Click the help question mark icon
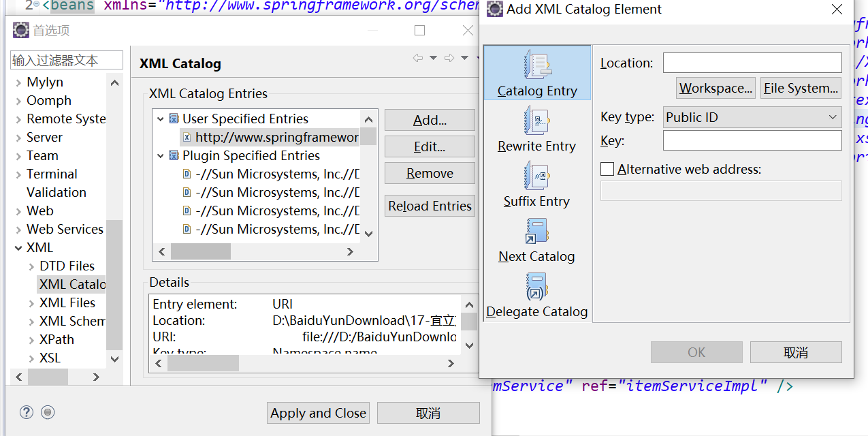 (x=27, y=412)
